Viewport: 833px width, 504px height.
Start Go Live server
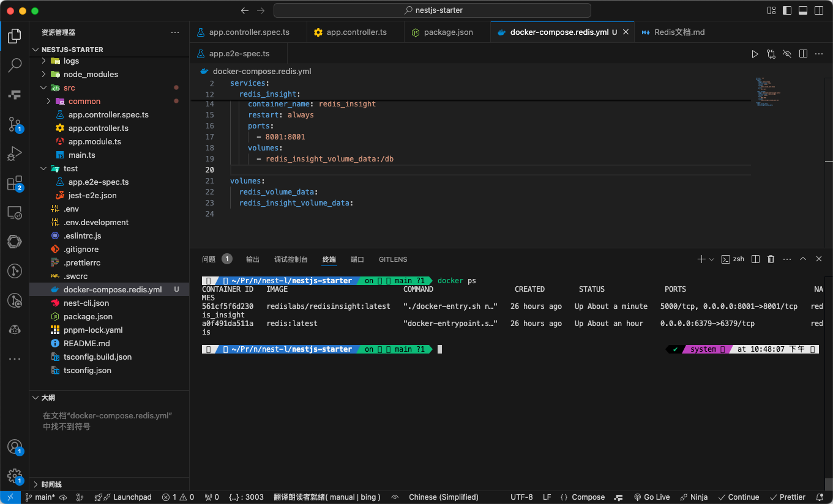[x=652, y=497]
